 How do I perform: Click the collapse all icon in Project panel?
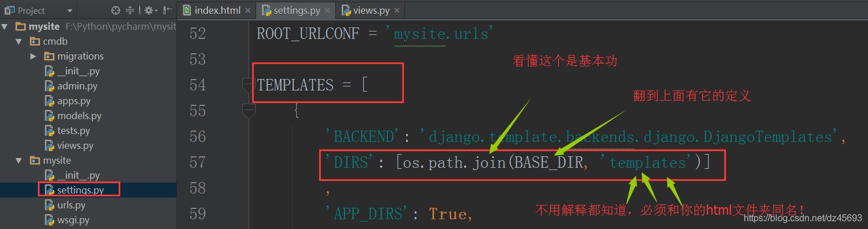coord(130,10)
